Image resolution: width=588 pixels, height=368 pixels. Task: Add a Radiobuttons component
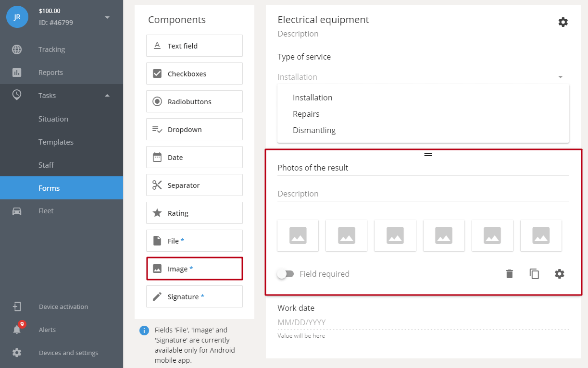(194, 101)
